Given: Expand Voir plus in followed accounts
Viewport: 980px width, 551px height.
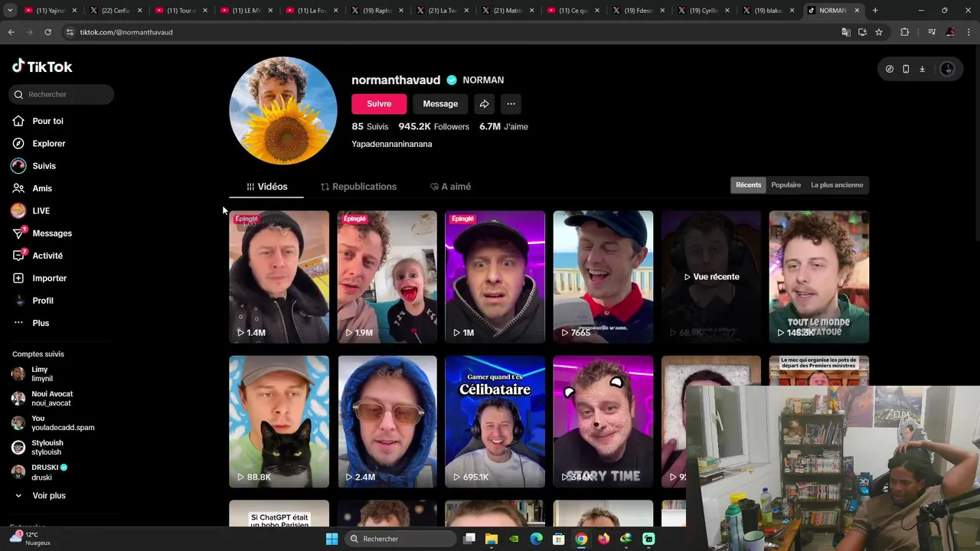Looking at the screenshot, I should [x=40, y=496].
